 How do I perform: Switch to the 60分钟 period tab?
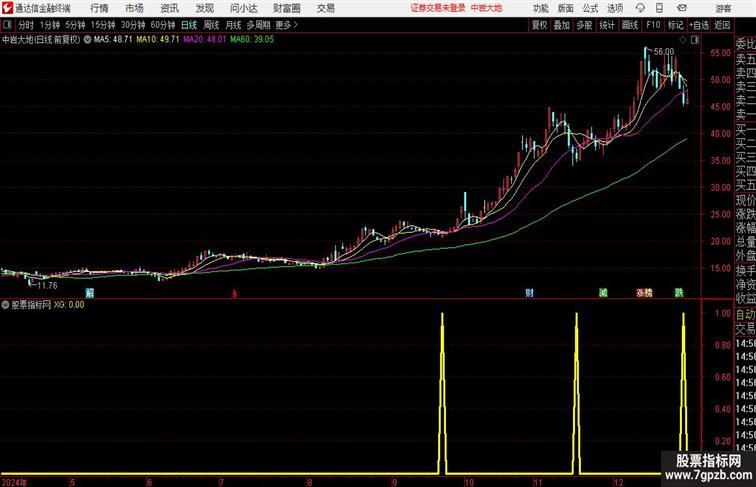[x=162, y=25]
